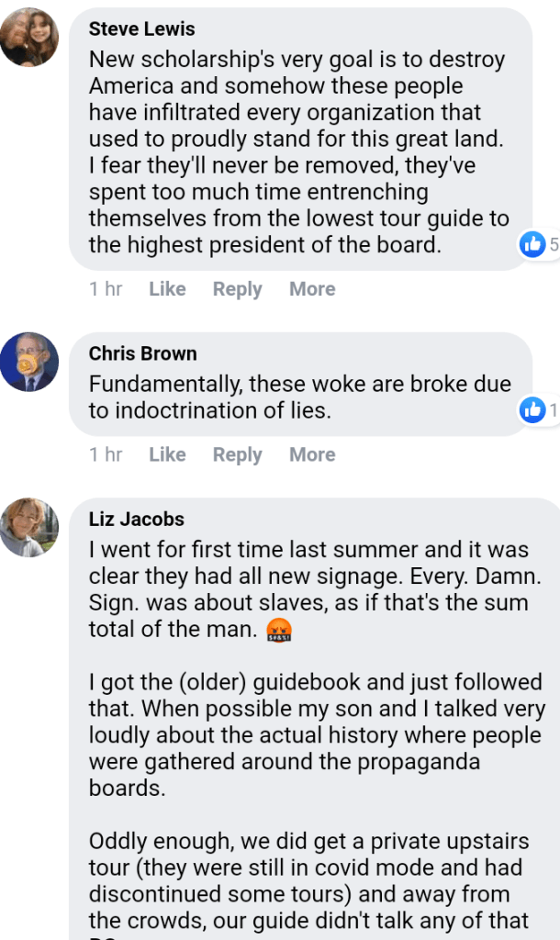
Task: Open Liz Jacobs's profile name link
Action: pos(136,519)
